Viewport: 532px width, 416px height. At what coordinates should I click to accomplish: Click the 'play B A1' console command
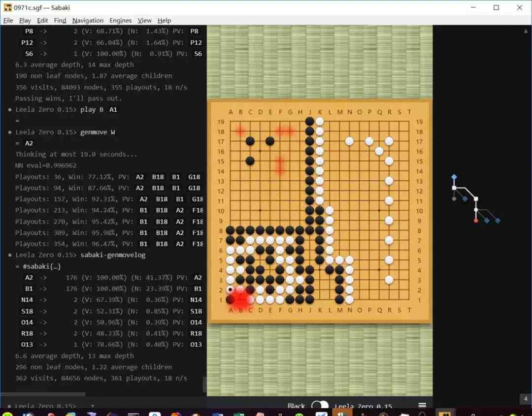[x=99, y=109]
